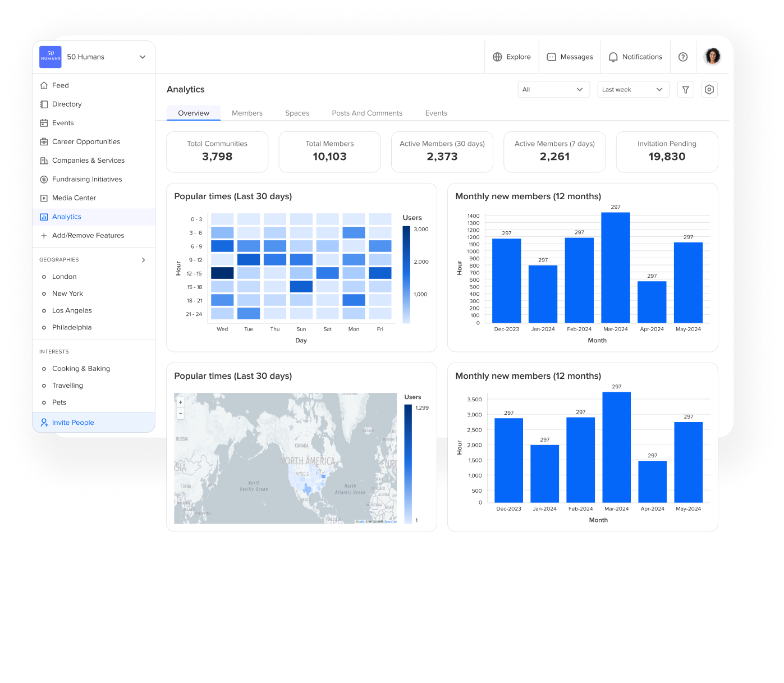Click the Total Communities 3,798 card
Screen dimensions: 784x683
tap(217, 152)
